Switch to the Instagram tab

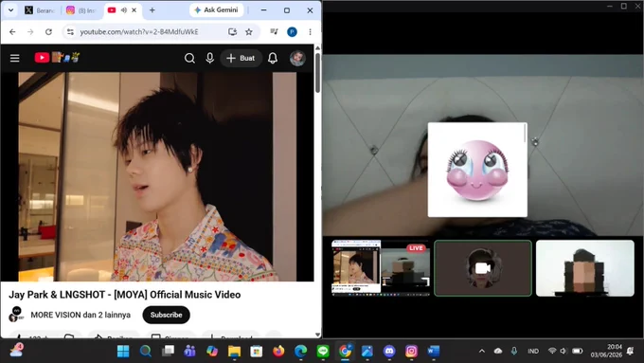(81, 10)
